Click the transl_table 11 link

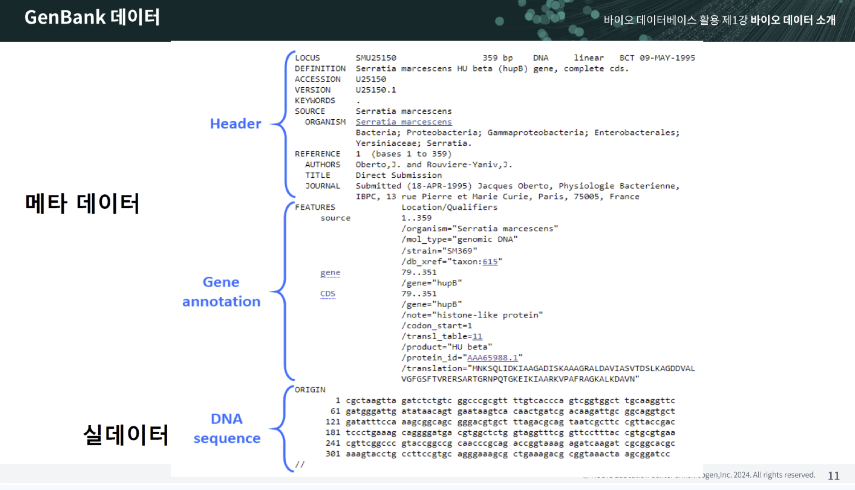[477, 336]
